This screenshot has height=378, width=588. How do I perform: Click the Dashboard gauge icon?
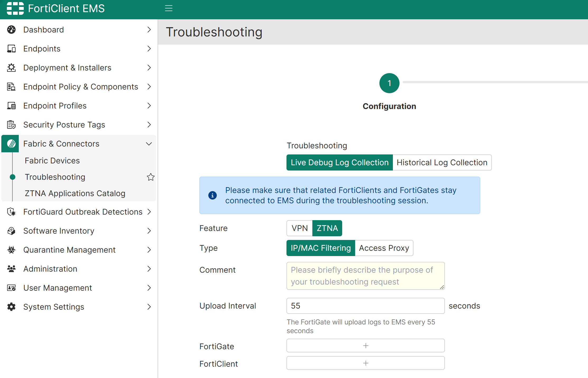(11, 30)
